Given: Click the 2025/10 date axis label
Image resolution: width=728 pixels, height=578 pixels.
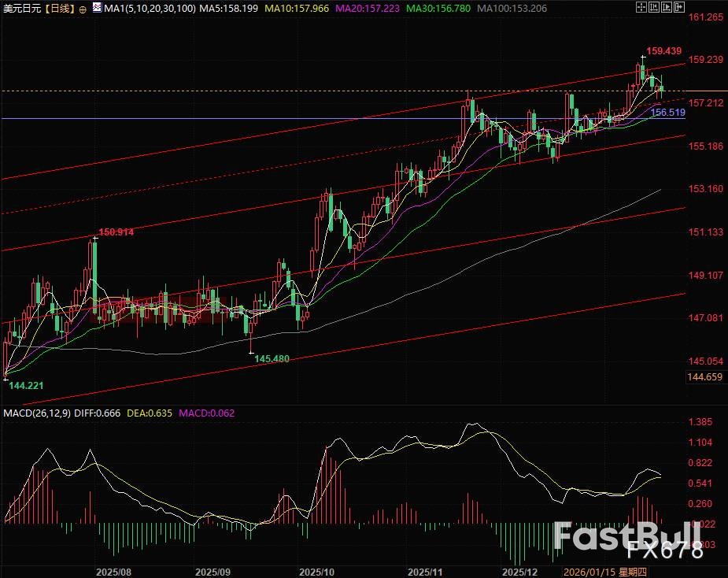Looking at the screenshot, I should tap(318, 569).
